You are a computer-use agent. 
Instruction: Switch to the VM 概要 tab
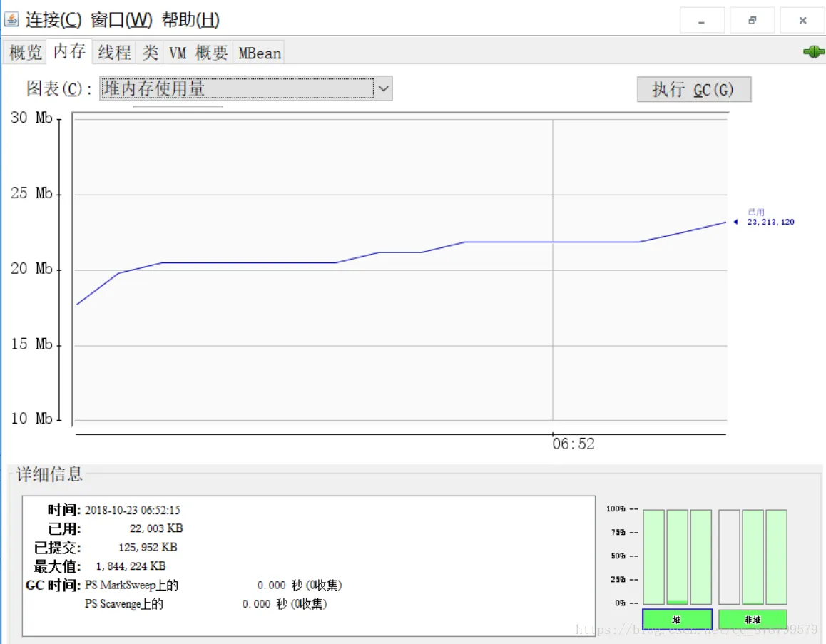tap(198, 53)
